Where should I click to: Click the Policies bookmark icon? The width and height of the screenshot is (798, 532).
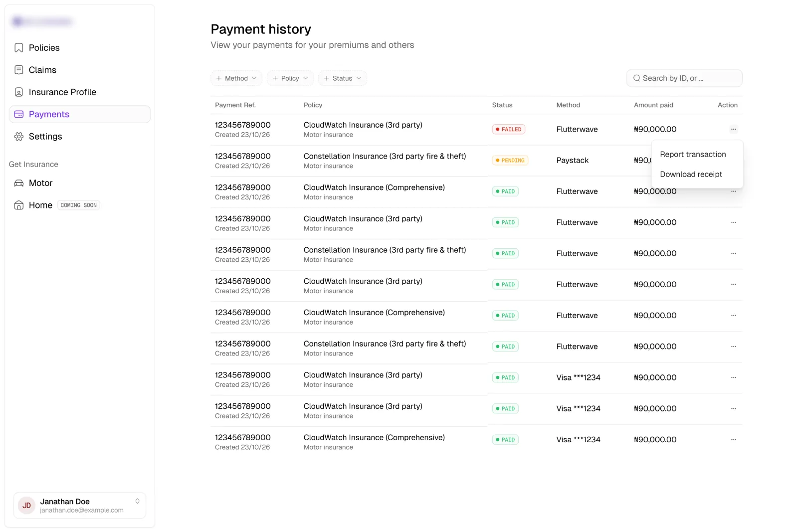click(19, 48)
